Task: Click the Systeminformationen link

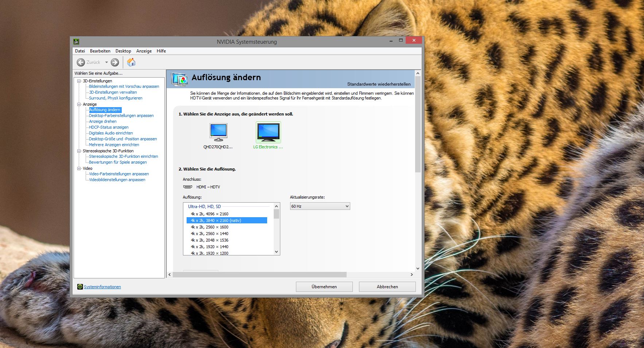Action: [x=102, y=287]
